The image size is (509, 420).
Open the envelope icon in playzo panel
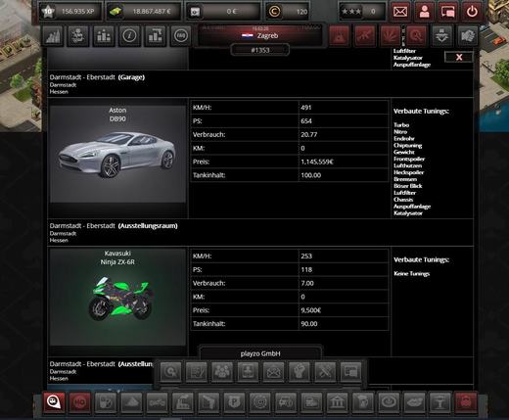click(x=273, y=371)
